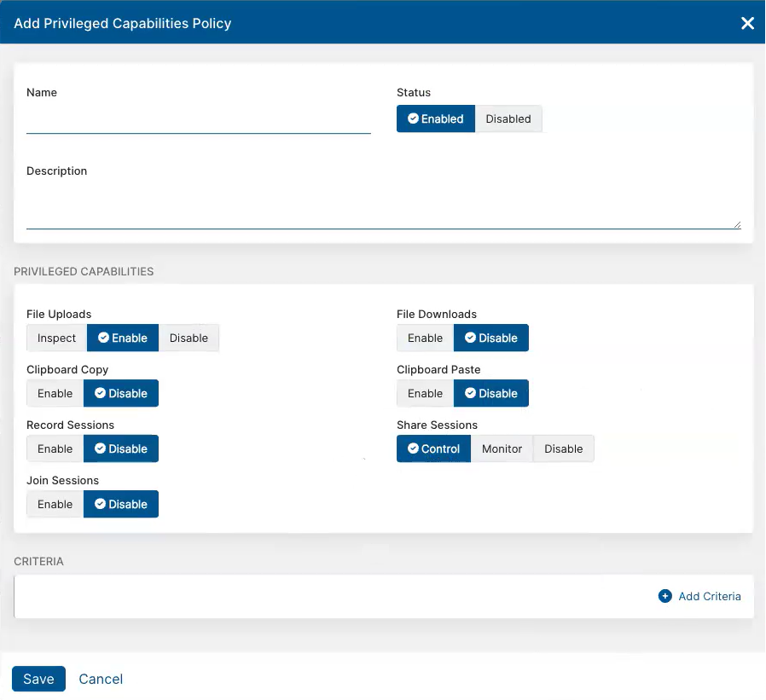
Task: Enable Clipboard Paste
Action: tap(424, 393)
